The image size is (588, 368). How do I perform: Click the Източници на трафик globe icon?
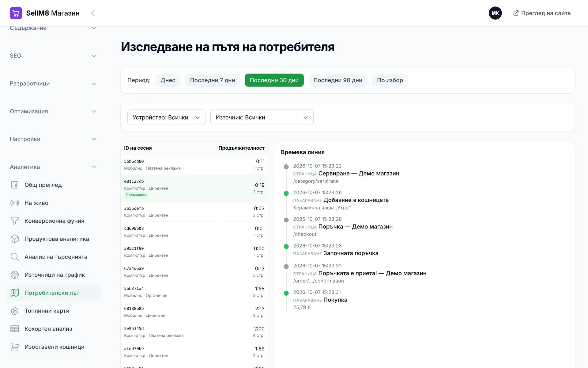click(15, 275)
